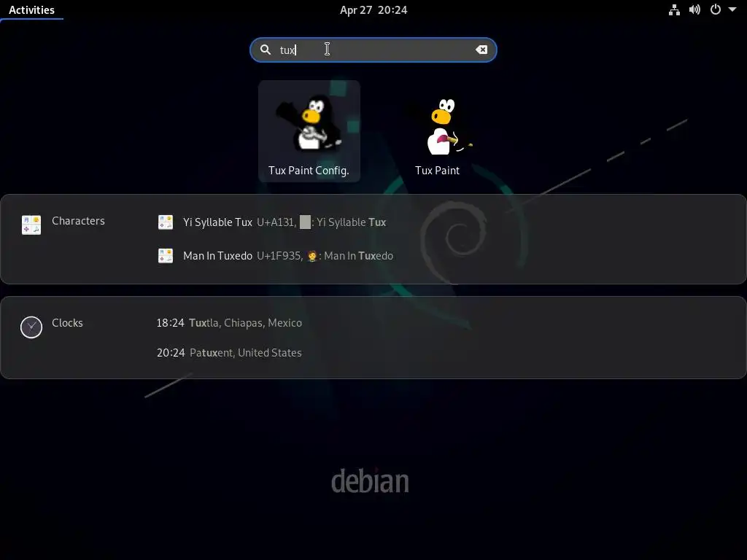Click the power icon in the top bar
Image resolution: width=747 pixels, height=560 pixels.
click(716, 9)
